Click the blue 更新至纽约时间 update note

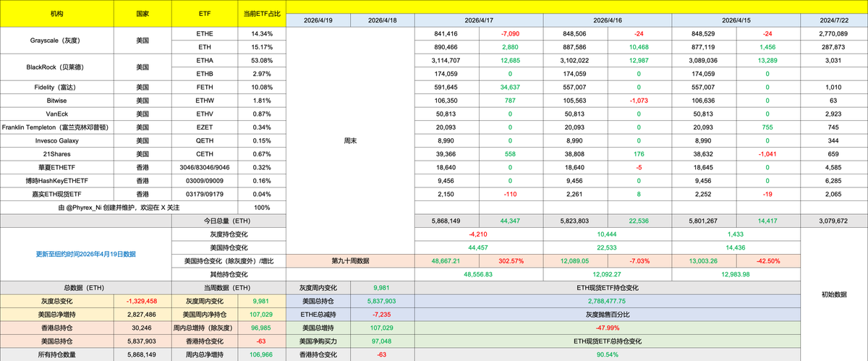tap(85, 254)
